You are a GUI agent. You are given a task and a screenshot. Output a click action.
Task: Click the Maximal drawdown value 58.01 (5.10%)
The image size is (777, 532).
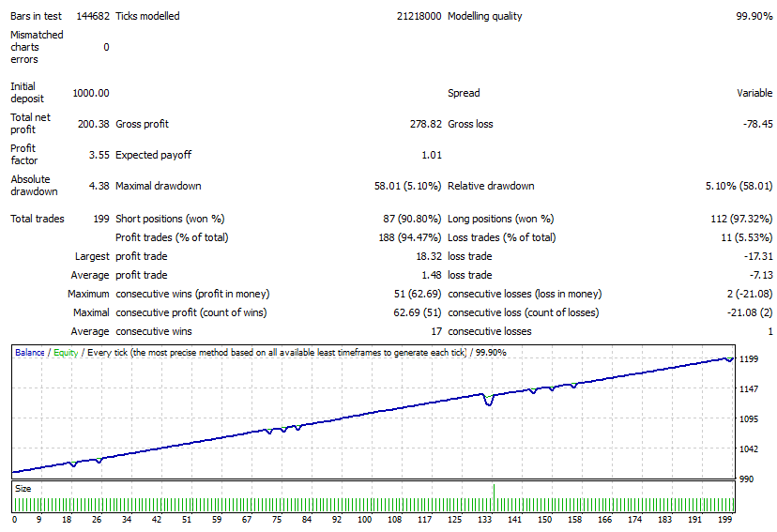click(407, 186)
